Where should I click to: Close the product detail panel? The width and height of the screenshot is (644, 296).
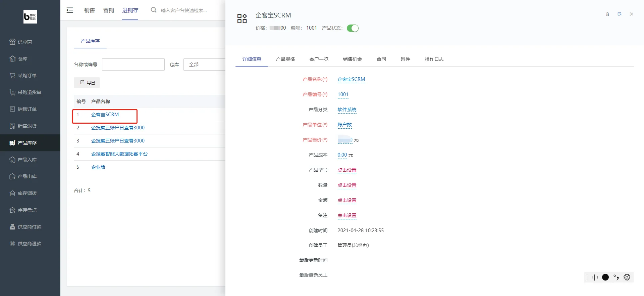[632, 14]
